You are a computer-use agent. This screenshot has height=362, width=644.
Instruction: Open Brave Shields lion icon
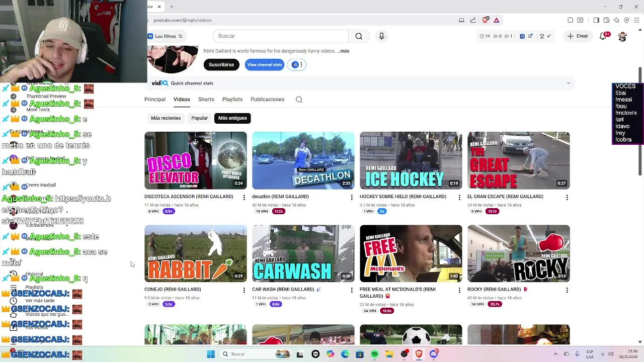(x=485, y=20)
